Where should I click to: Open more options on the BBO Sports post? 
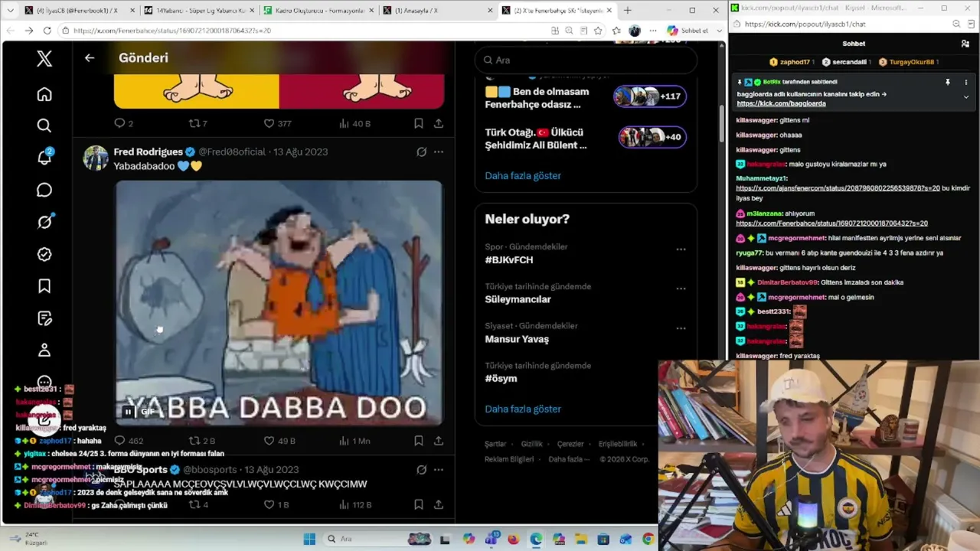(x=438, y=470)
